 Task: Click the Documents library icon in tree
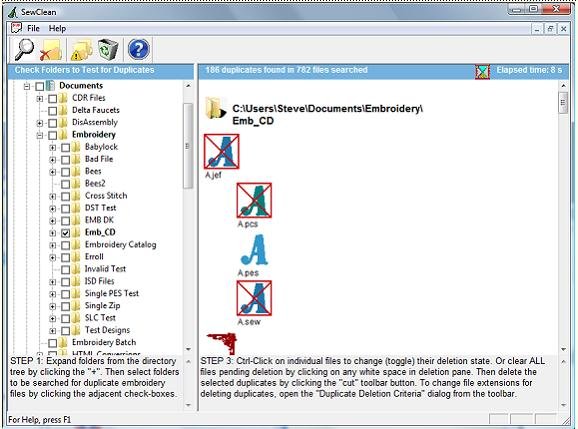coord(51,86)
